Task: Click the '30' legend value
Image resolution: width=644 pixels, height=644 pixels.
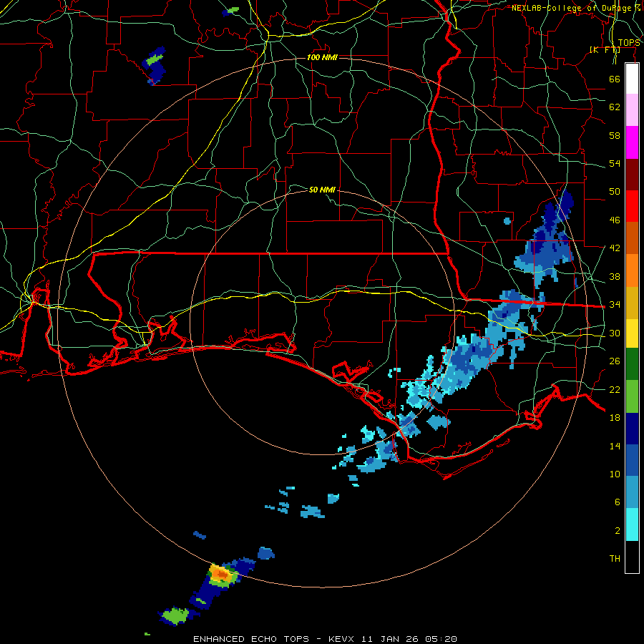Action: pyautogui.click(x=615, y=333)
